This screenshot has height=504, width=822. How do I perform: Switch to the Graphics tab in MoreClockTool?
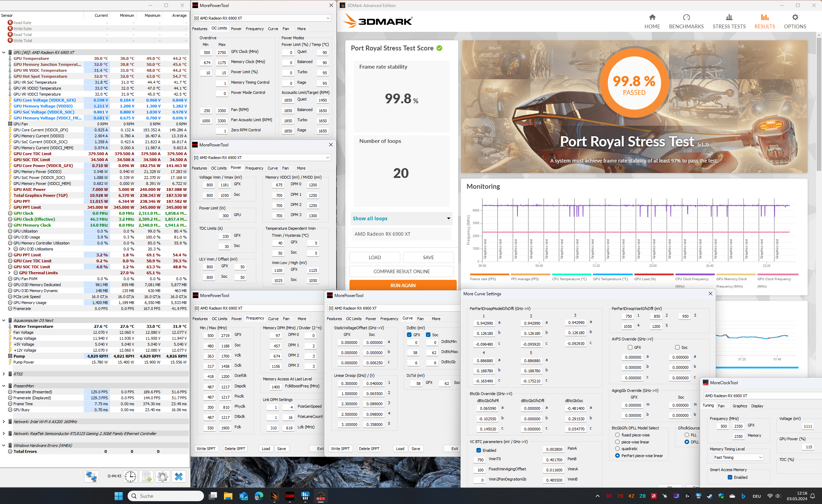pyautogui.click(x=740, y=406)
